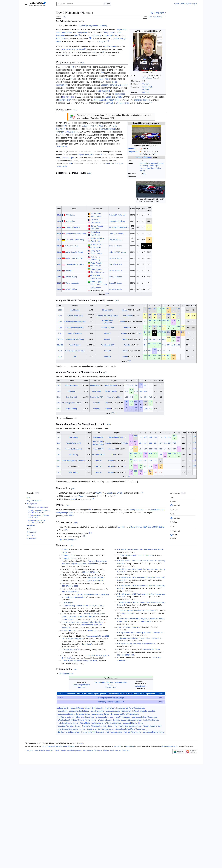Click the Search Wikipedia input field
Screen dimensions: 222x868
[x=80, y=4]
